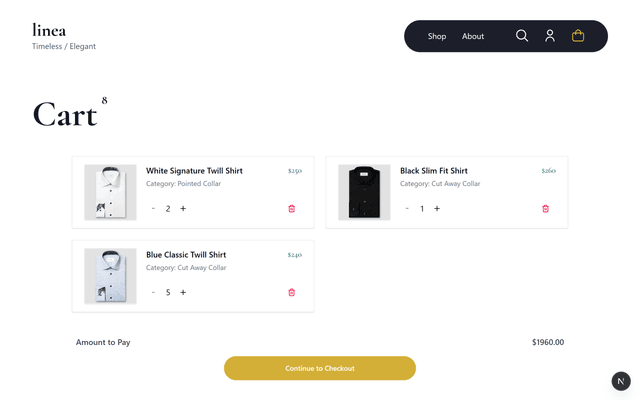Open the shopping bag icon

(578, 36)
